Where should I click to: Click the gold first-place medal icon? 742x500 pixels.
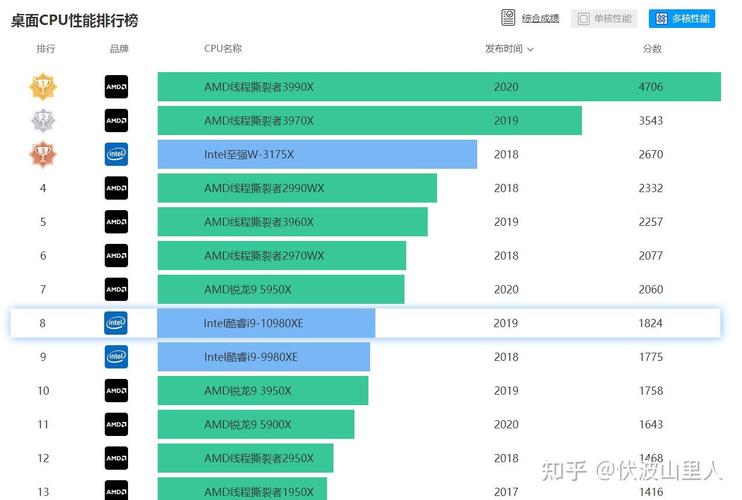43,87
